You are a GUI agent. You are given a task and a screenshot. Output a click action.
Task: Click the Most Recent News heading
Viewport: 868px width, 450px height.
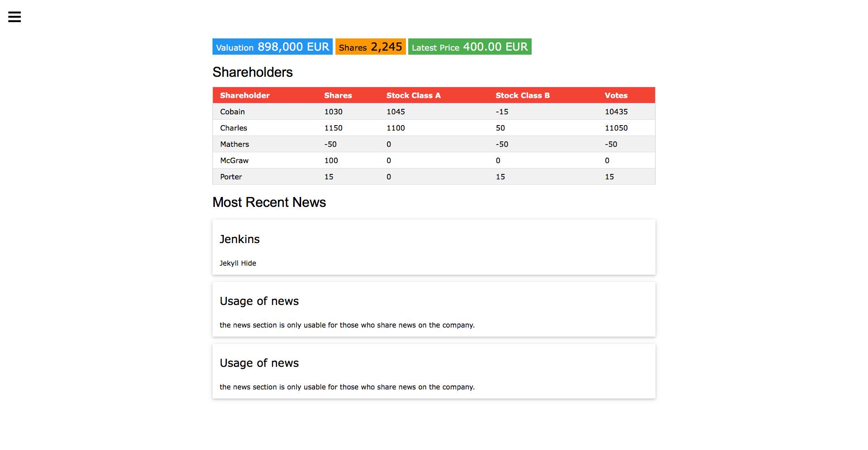(x=269, y=202)
